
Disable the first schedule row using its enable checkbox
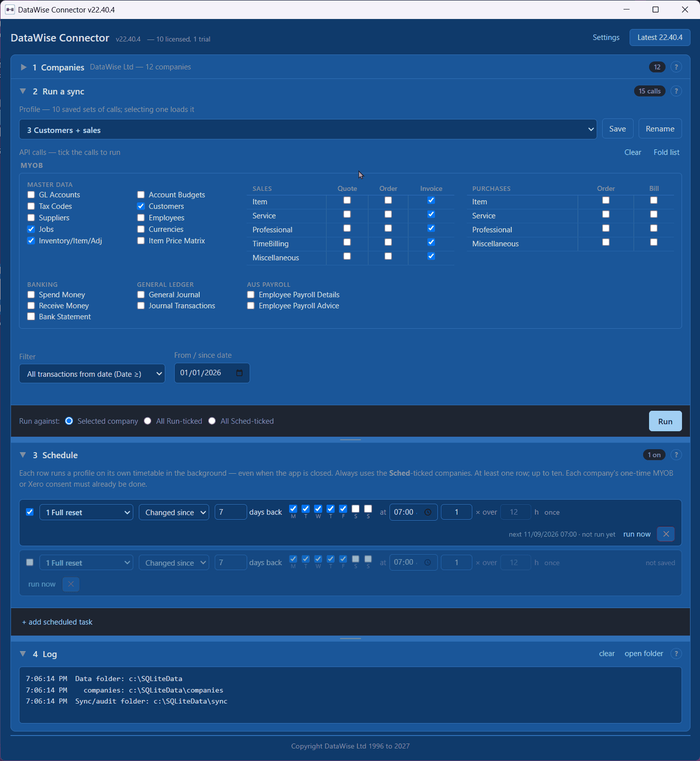[x=30, y=512]
